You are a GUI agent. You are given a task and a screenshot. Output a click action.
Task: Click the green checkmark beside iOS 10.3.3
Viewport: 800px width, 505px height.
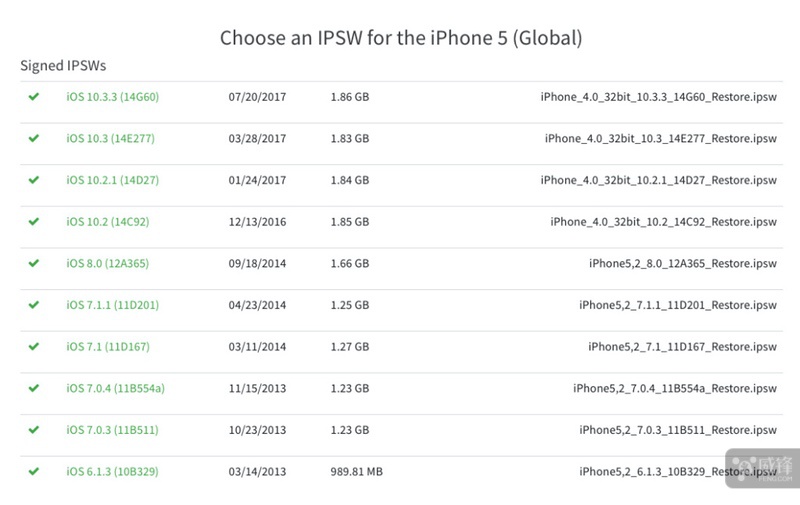(34, 96)
